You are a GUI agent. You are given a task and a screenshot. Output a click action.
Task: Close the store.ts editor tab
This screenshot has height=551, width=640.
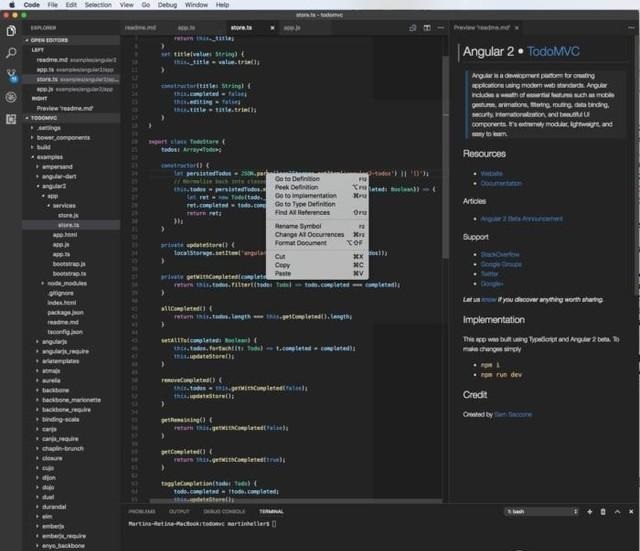click(x=272, y=28)
